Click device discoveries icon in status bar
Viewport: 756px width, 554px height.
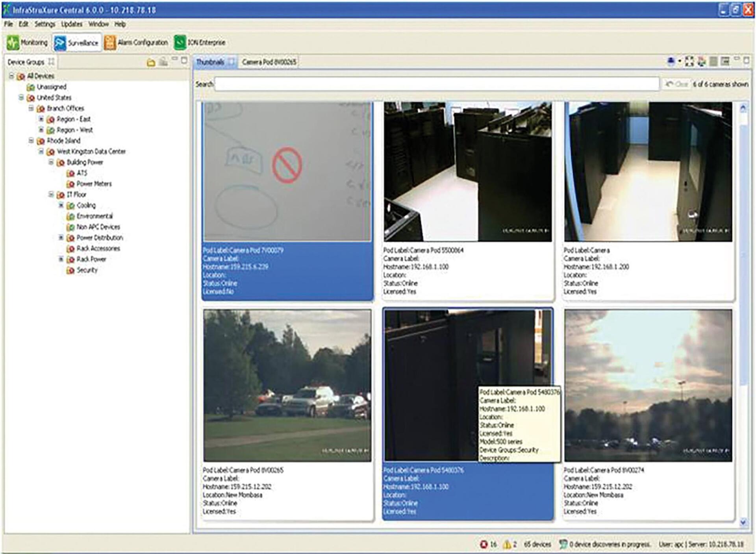pos(563,544)
